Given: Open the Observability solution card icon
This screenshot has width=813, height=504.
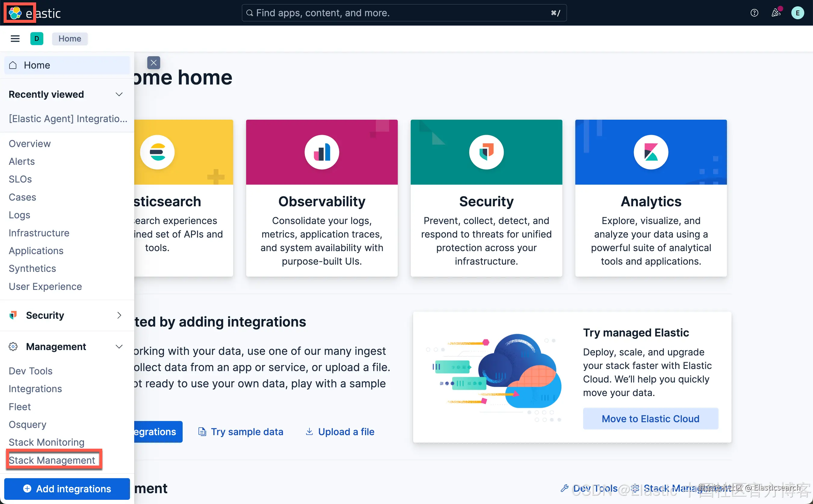Looking at the screenshot, I should [x=321, y=152].
